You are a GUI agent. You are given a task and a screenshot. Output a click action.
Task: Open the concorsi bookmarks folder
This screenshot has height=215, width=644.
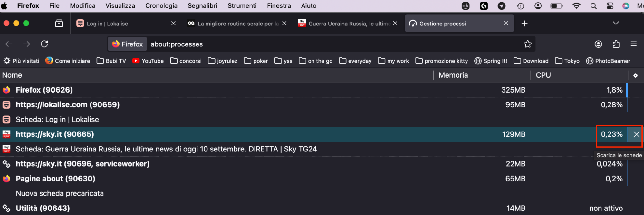[x=186, y=61]
